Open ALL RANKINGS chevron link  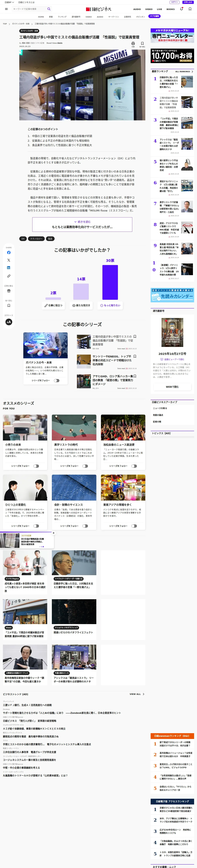point(184,71)
